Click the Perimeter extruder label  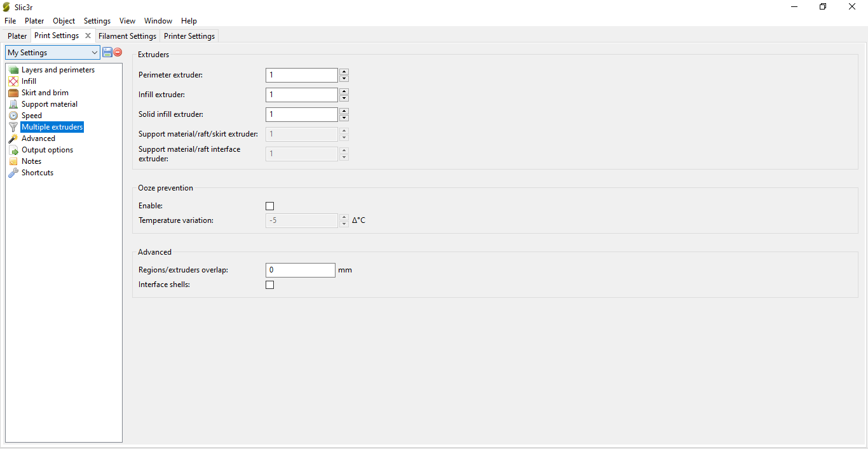(x=170, y=75)
